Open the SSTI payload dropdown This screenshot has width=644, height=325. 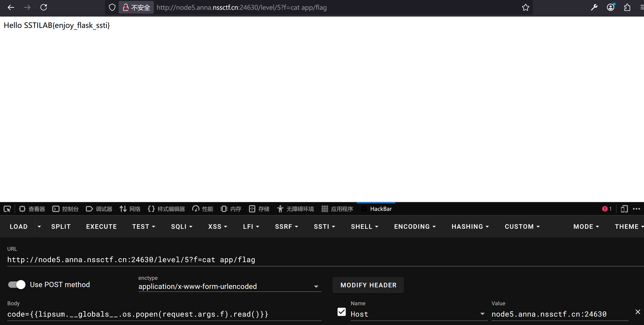(x=324, y=227)
